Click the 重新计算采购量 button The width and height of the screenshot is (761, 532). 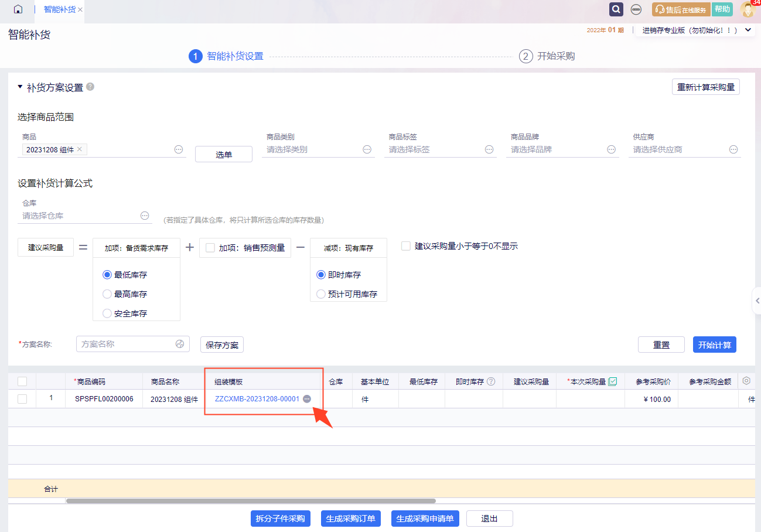coord(706,87)
